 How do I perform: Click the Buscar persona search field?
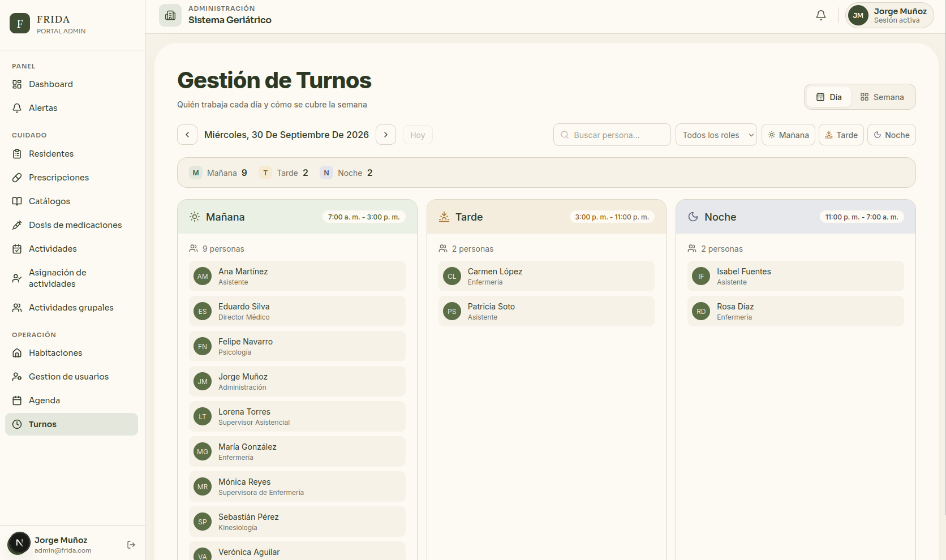click(x=612, y=135)
